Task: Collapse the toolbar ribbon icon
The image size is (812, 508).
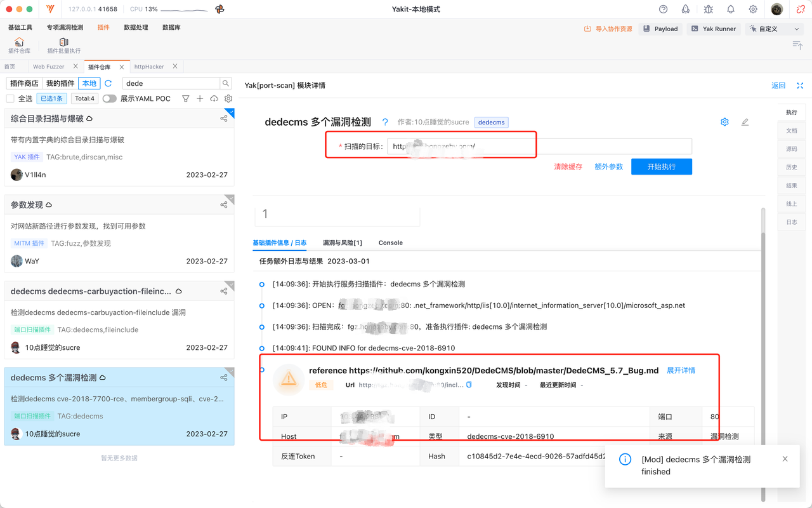Action: tap(797, 45)
